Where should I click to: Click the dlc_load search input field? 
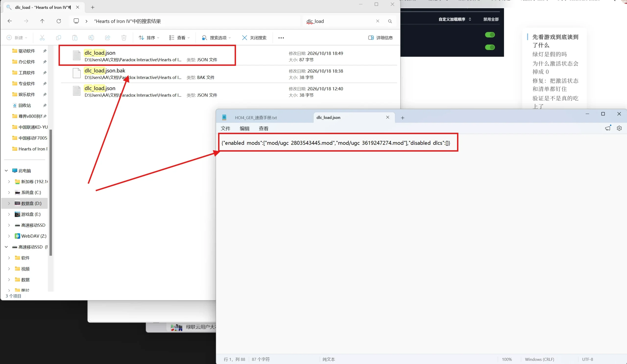pyautogui.click(x=340, y=21)
